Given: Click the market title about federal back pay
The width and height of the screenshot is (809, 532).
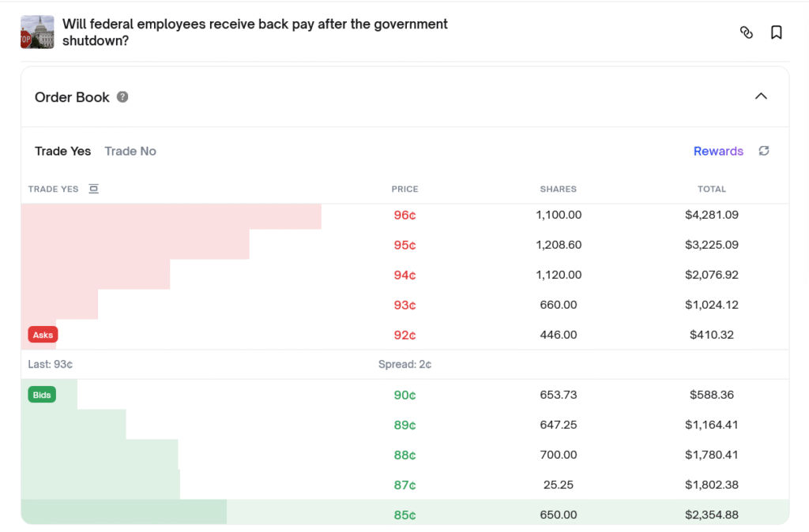Looking at the screenshot, I should tap(255, 32).
